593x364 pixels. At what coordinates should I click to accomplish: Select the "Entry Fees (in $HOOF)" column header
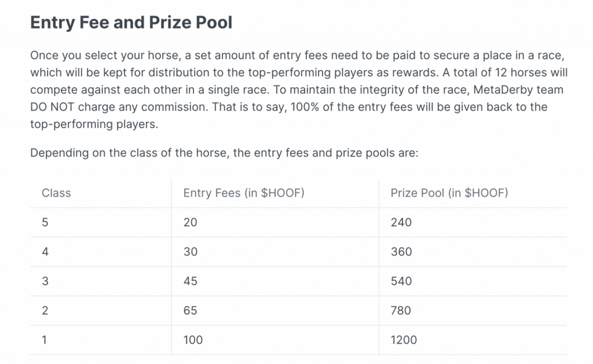(243, 193)
